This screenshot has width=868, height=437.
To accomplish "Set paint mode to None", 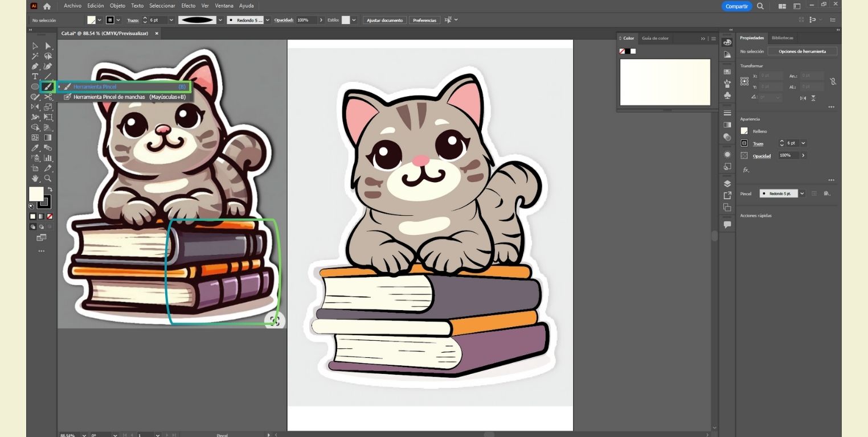I will coord(50,217).
